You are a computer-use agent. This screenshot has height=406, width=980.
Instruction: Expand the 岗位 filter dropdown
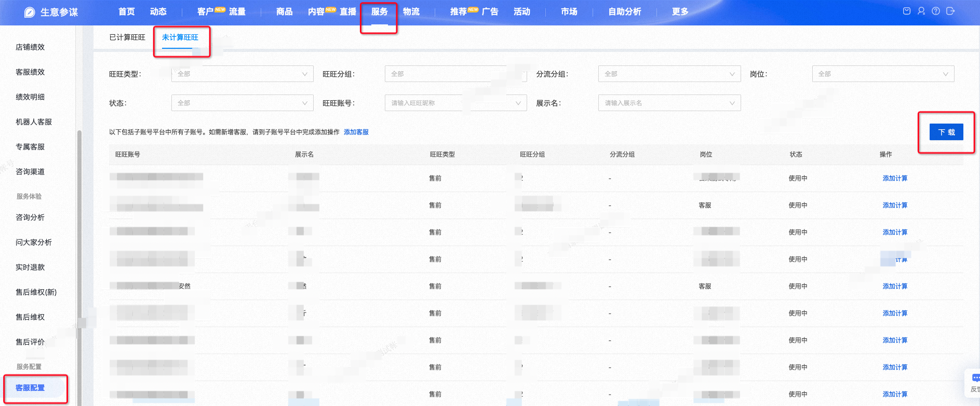pos(883,74)
